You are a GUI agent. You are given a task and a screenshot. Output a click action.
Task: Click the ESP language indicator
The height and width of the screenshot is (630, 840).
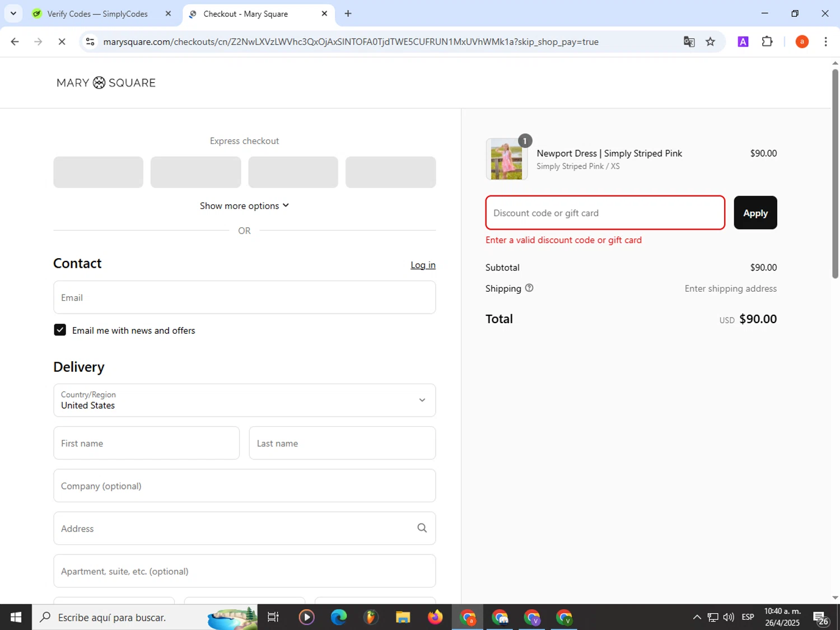pos(748,617)
